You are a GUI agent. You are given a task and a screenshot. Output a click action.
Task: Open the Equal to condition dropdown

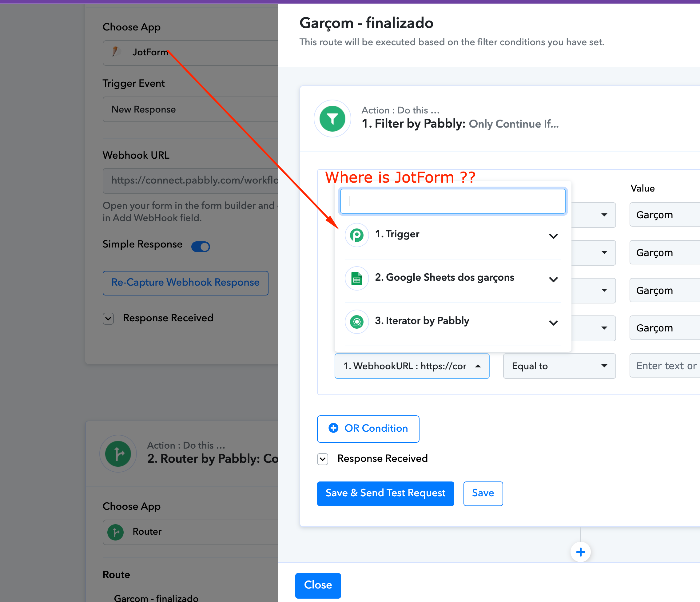[559, 366]
